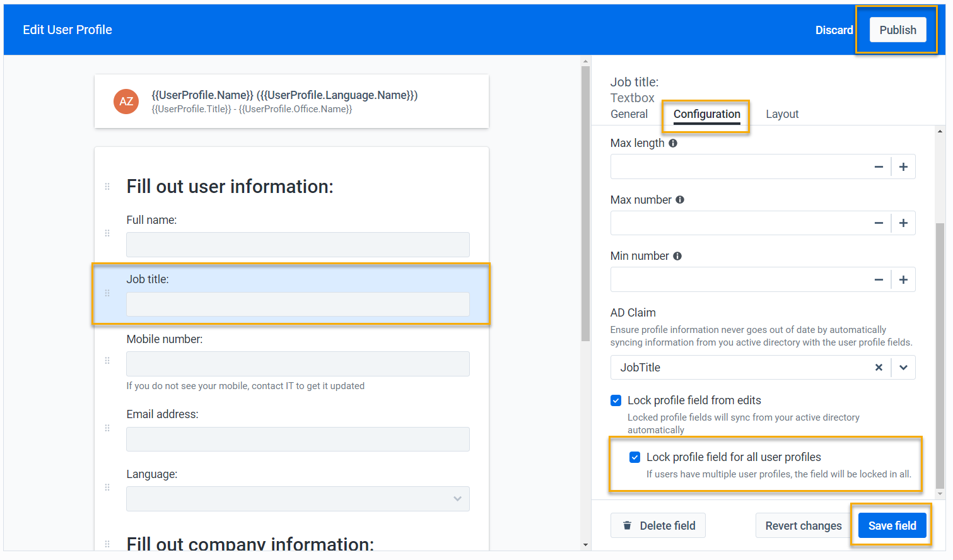Click the 'Fill out user information:' heading
Image resolution: width=953 pixels, height=560 pixels.
point(230,187)
